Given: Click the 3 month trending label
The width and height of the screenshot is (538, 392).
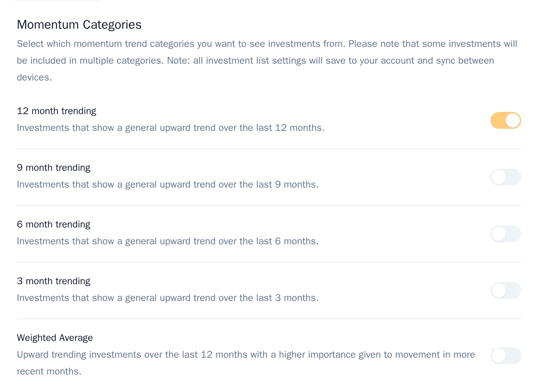Looking at the screenshot, I should click(x=54, y=281).
